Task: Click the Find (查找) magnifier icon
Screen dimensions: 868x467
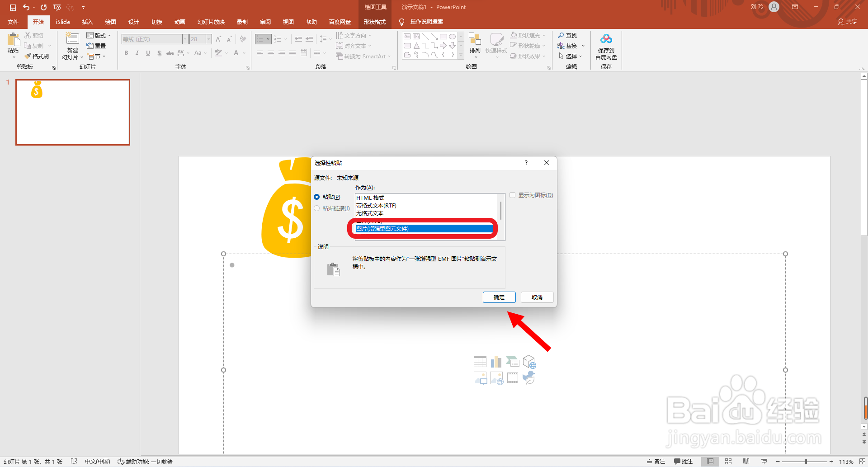Action: click(x=561, y=35)
